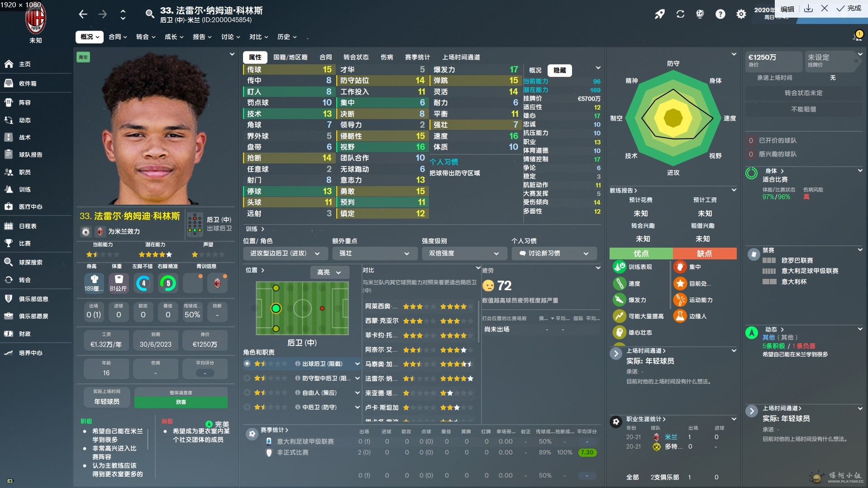This screenshot has width=868, height=488.
Task: Open the settings gear icon
Action: tap(741, 14)
